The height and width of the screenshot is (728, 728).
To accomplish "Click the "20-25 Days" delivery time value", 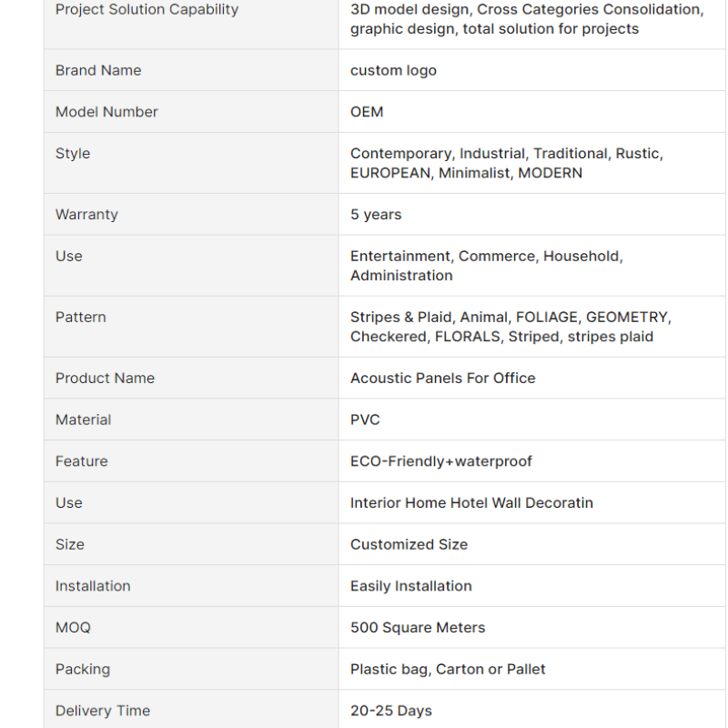I will [x=391, y=711].
